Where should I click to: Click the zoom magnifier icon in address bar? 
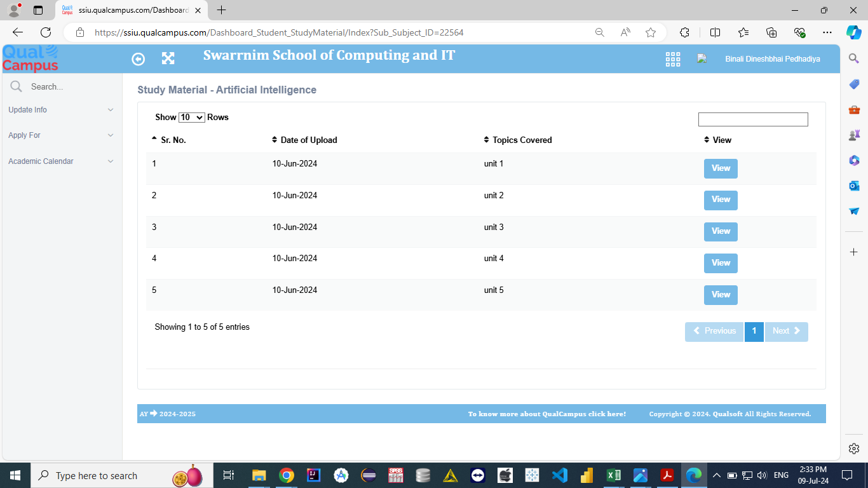pos(599,32)
